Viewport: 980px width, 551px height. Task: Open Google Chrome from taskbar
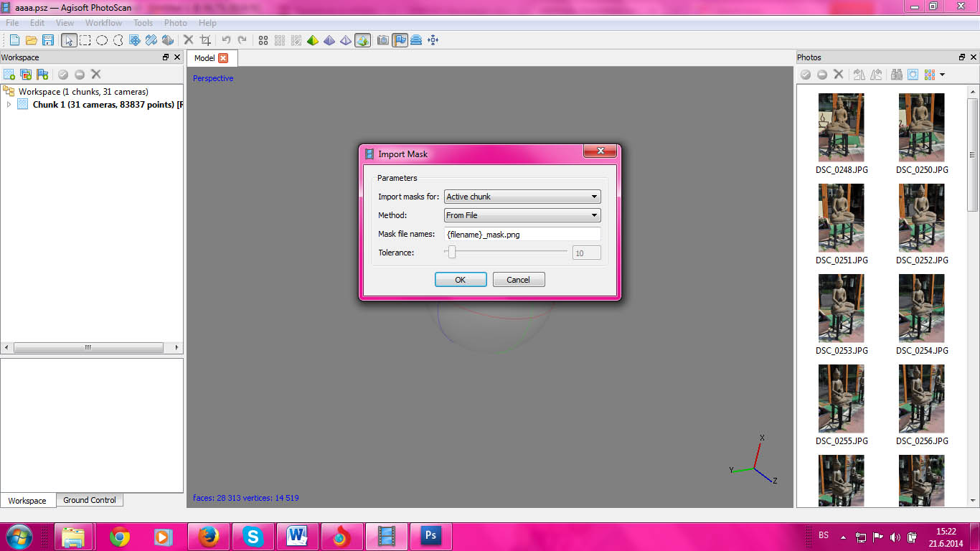point(120,536)
